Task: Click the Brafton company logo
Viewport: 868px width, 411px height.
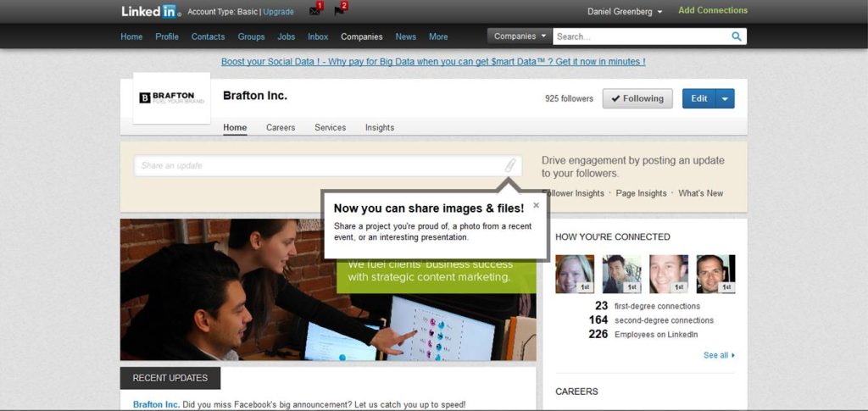Action: (171, 98)
